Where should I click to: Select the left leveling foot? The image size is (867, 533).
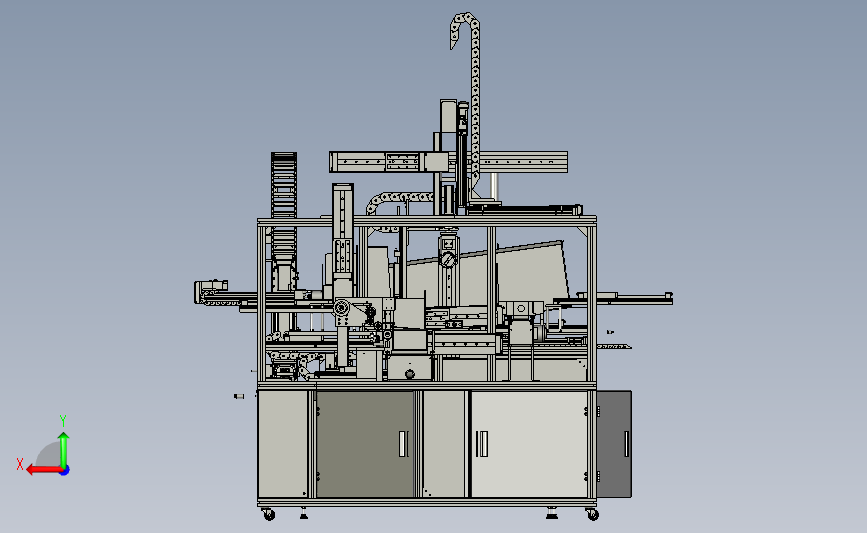[x=304, y=514]
